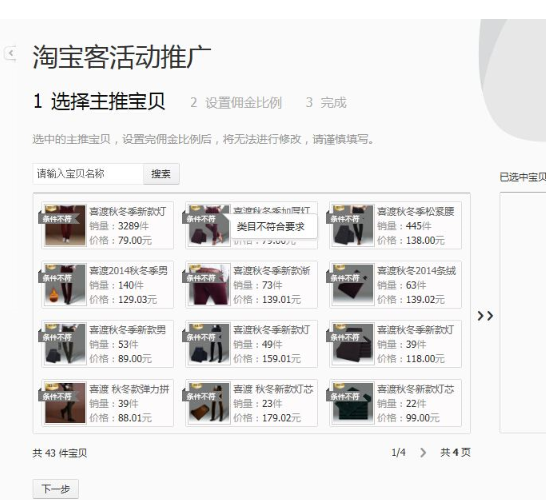The height and width of the screenshot is (500, 546).
Task: Choose the product priced 139.02元
Action: [396, 284]
